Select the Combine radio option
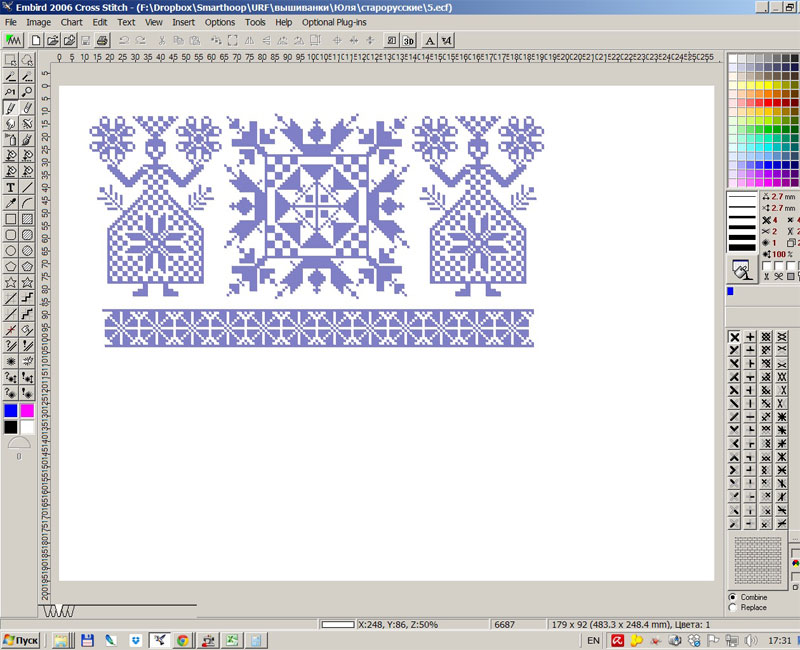This screenshot has height=650, width=800. pos(733,597)
